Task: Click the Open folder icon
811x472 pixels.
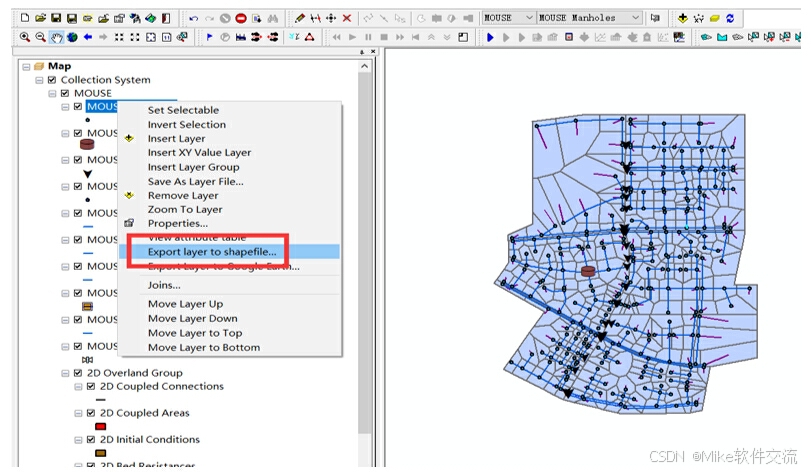Action: [40, 18]
